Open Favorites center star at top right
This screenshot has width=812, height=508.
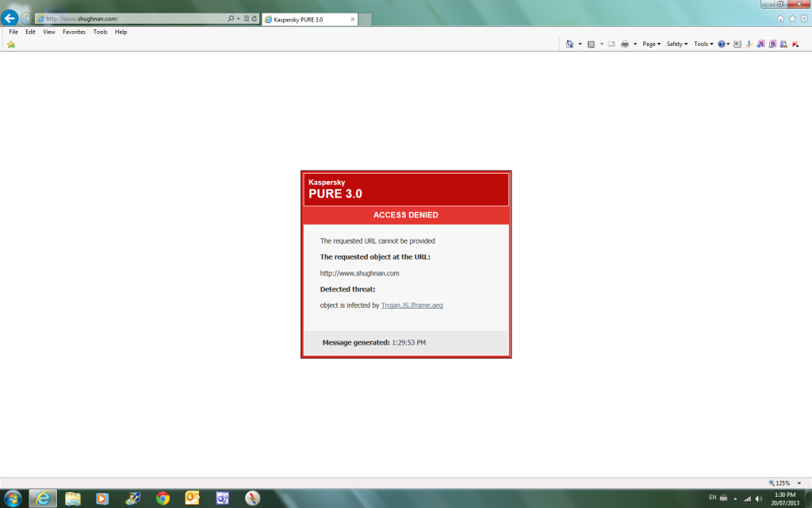pos(792,19)
